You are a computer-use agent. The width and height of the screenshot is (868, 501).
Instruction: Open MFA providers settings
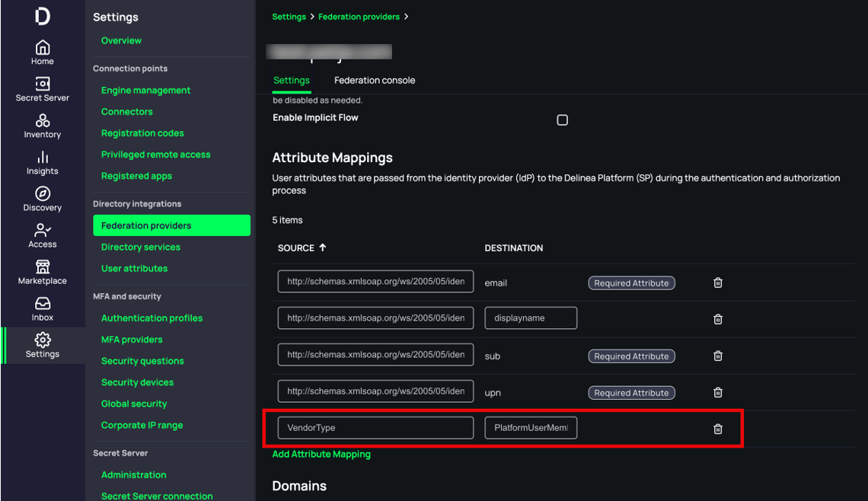pos(132,340)
